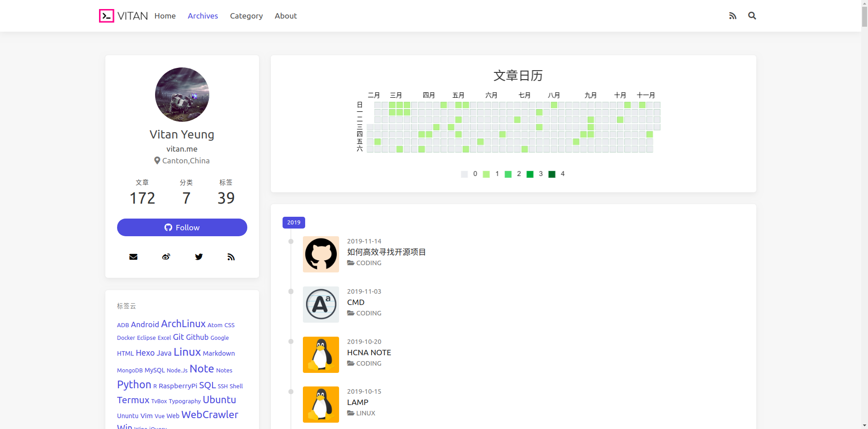Open the Twitter bird icon

pos(198,257)
